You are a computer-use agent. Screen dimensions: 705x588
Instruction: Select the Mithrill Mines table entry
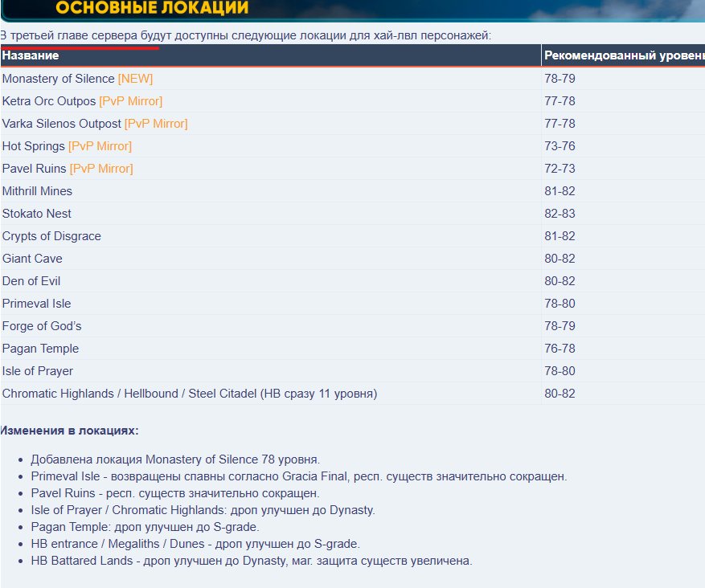point(37,191)
